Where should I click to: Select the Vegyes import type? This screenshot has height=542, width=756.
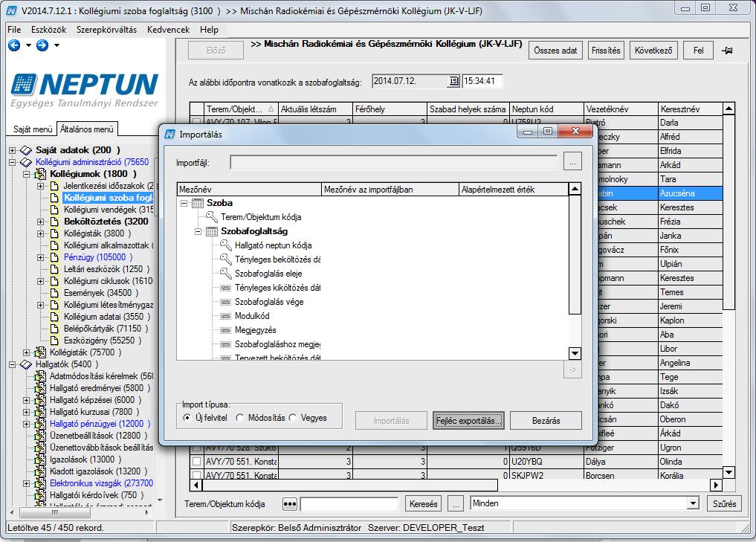(293, 418)
